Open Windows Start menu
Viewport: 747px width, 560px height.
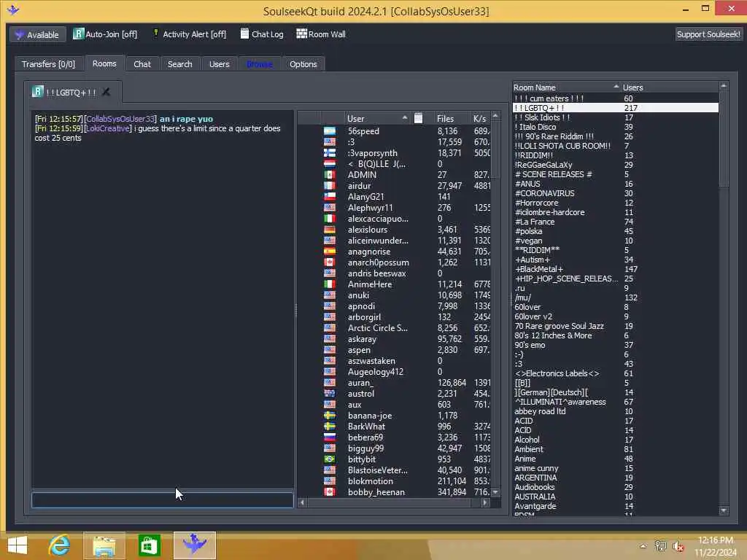18,545
